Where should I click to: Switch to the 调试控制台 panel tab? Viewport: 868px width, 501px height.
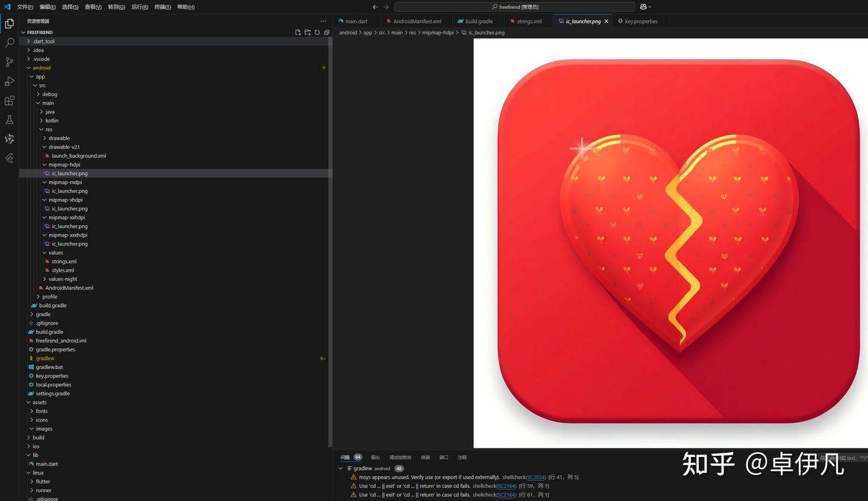[400, 458]
